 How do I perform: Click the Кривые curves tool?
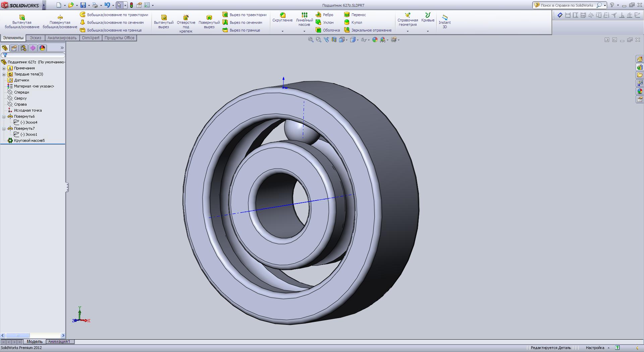point(428,17)
